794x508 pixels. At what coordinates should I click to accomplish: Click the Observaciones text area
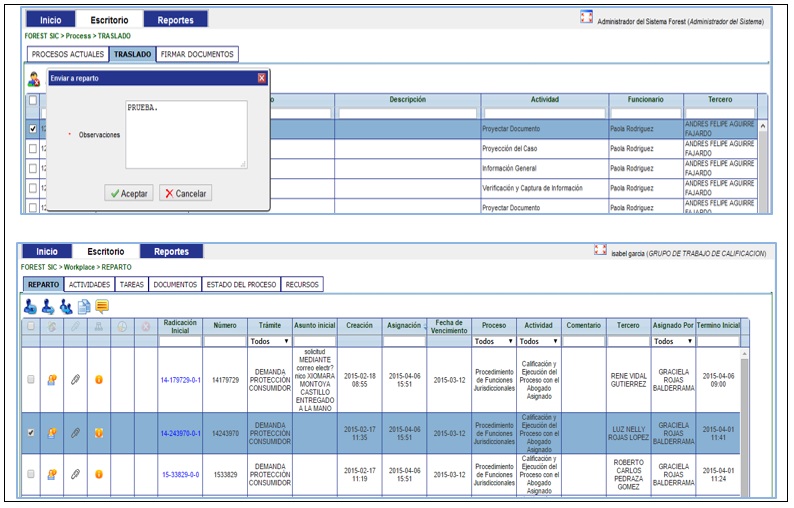[x=186, y=134]
